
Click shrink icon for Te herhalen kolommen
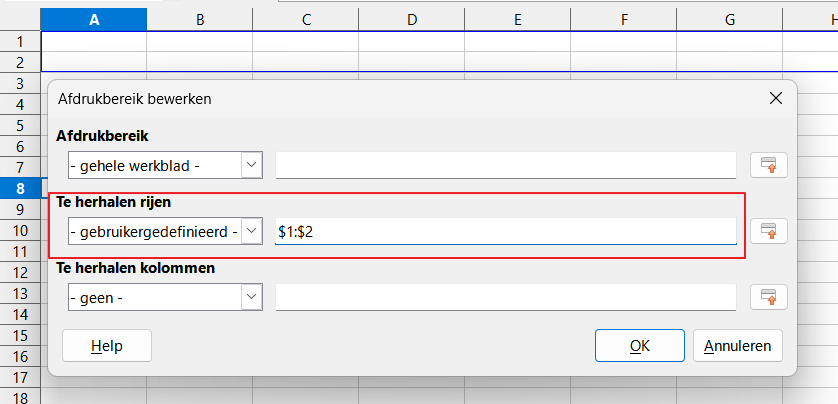point(768,297)
